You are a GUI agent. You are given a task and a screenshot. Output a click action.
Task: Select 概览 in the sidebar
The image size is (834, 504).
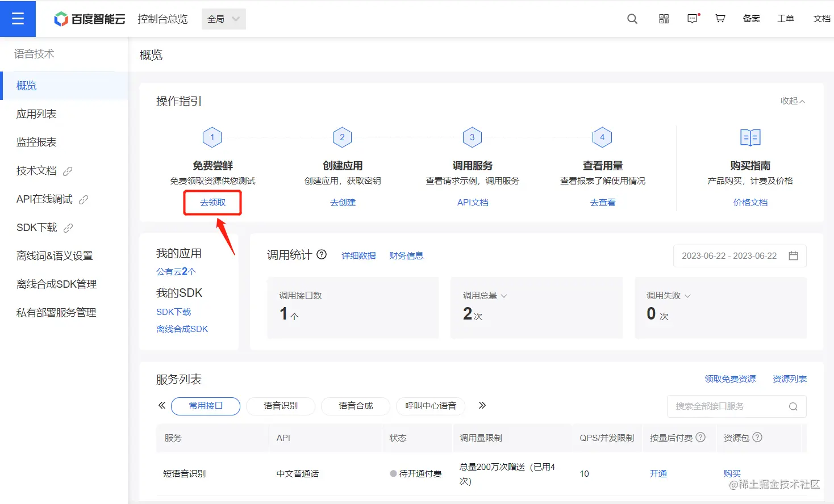(64, 86)
